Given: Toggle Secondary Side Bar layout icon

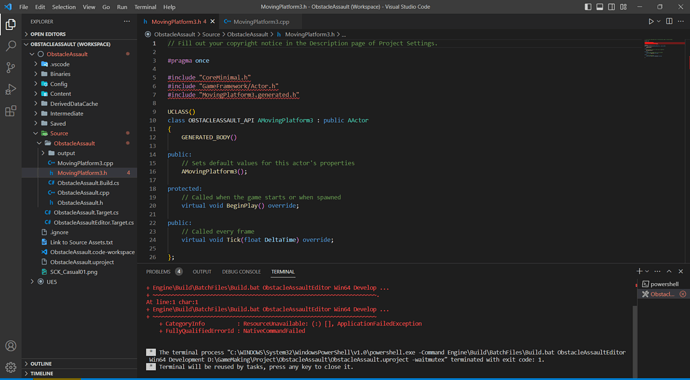Looking at the screenshot, I should click(612, 7).
